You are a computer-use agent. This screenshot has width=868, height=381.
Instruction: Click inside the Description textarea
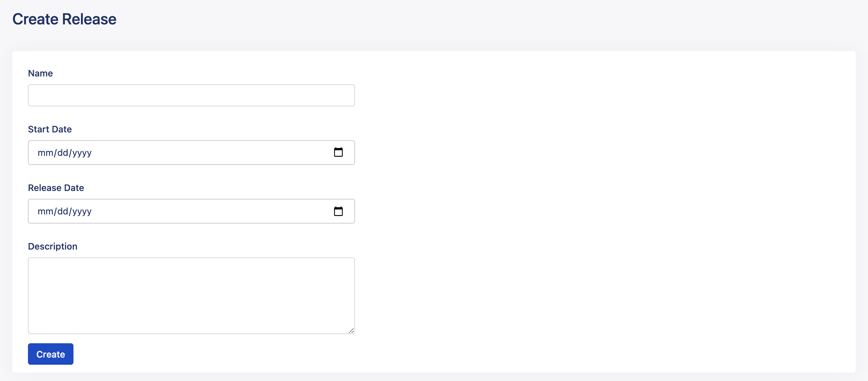pyautogui.click(x=191, y=295)
